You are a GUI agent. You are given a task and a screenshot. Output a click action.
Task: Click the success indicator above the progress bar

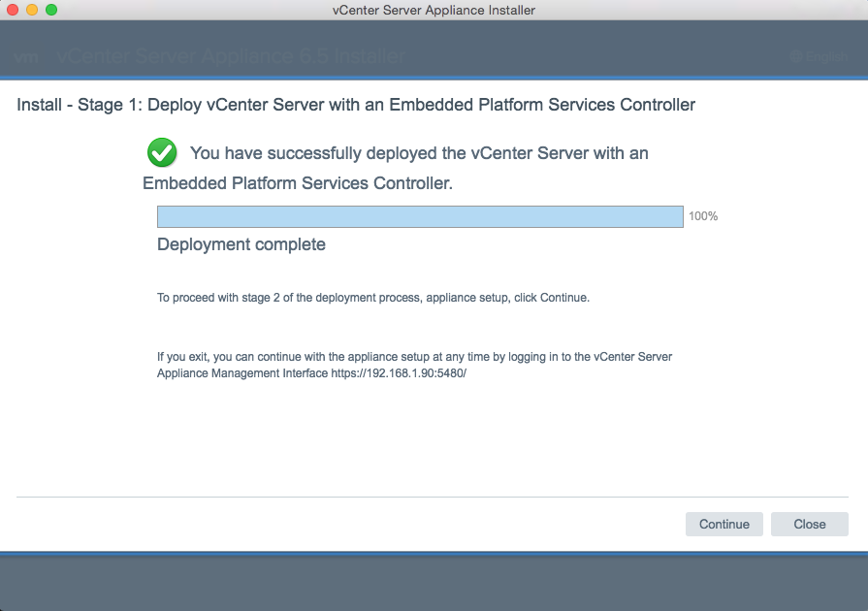(161, 152)
